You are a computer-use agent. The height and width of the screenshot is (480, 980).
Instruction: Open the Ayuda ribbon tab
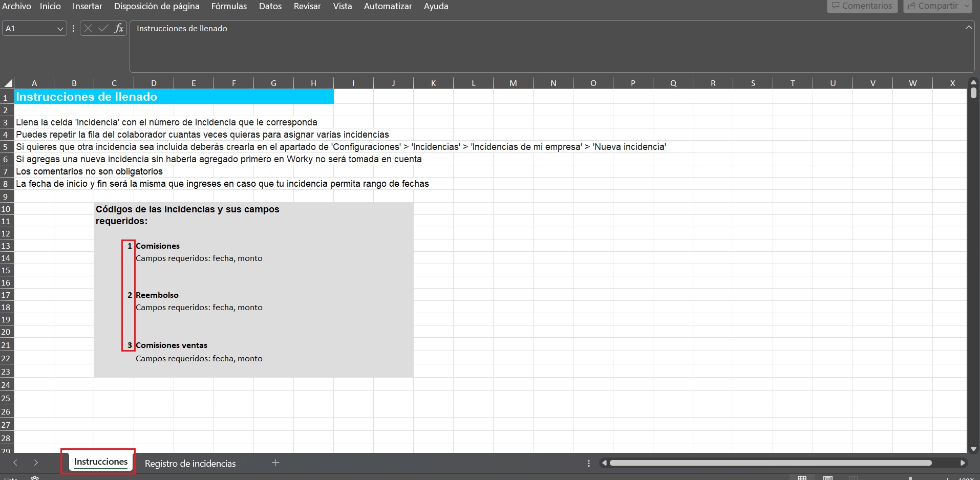436,6
